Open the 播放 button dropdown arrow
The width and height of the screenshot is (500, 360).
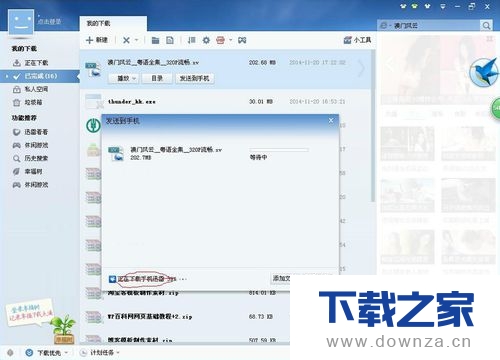tap(134, 78)
